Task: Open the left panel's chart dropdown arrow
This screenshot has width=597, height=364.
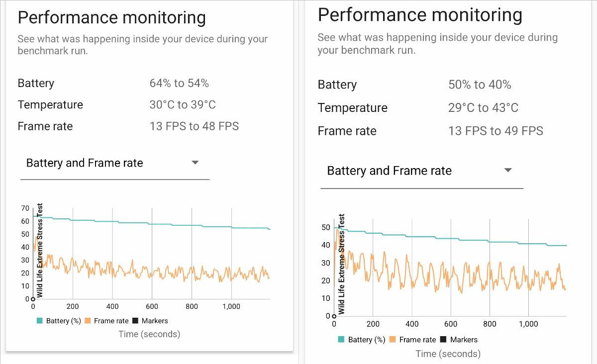Action: click(195, 163)
